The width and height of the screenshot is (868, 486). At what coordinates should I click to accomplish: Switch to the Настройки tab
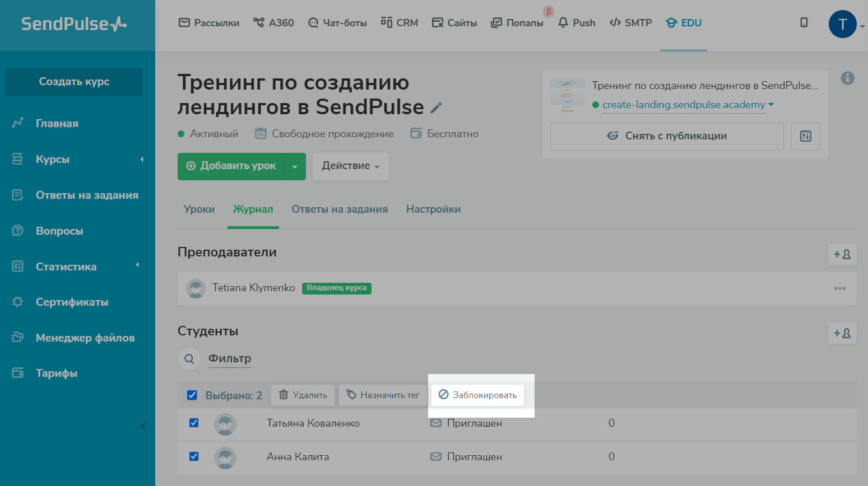[433, 209]
